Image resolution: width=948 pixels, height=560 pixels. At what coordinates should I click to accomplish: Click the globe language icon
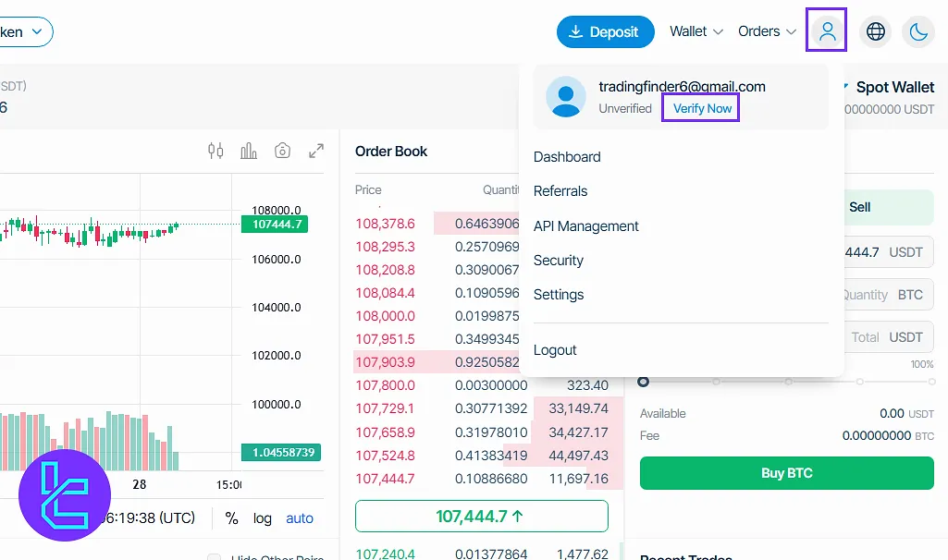pos(875,31)
